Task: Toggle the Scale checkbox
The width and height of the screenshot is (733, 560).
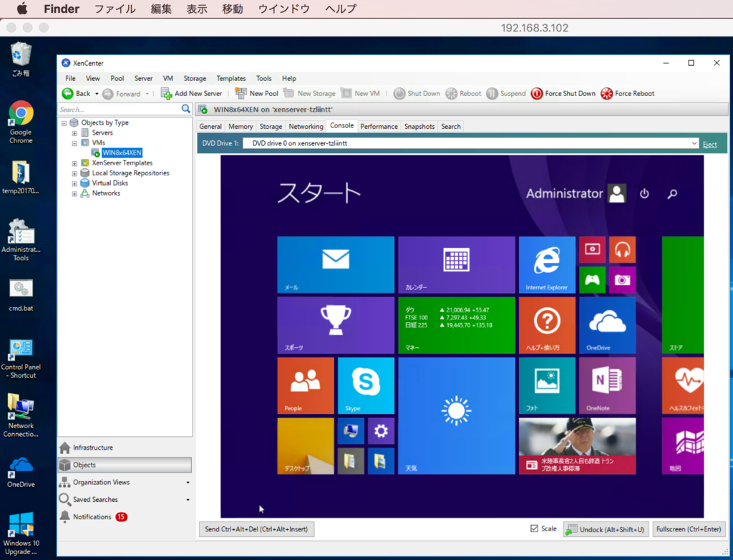Action: (x=534, y=528)
